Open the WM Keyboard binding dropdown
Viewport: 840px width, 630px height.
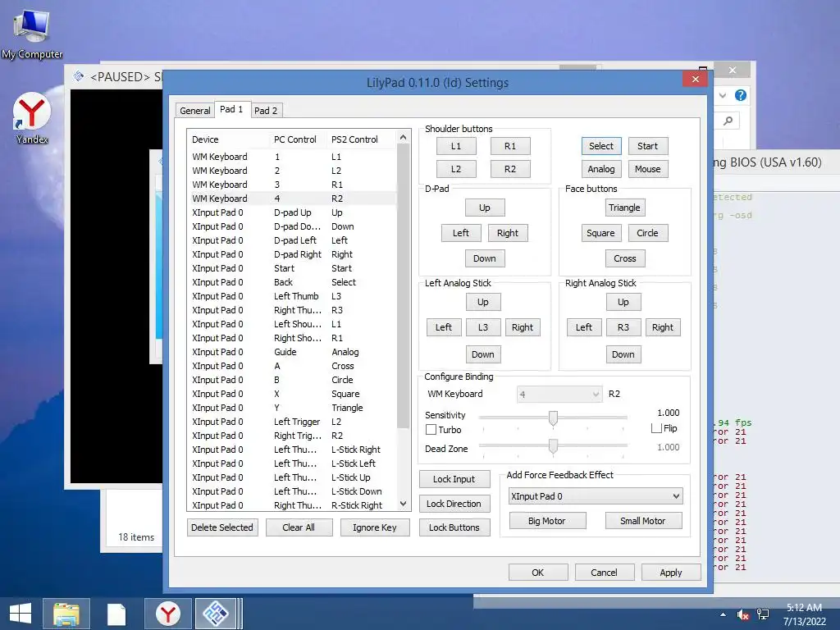point(559,395)
